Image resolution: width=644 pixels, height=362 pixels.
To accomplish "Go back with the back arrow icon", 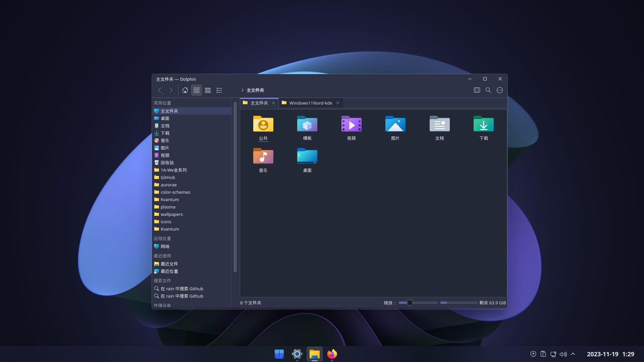I will click(x=160, y=90).
